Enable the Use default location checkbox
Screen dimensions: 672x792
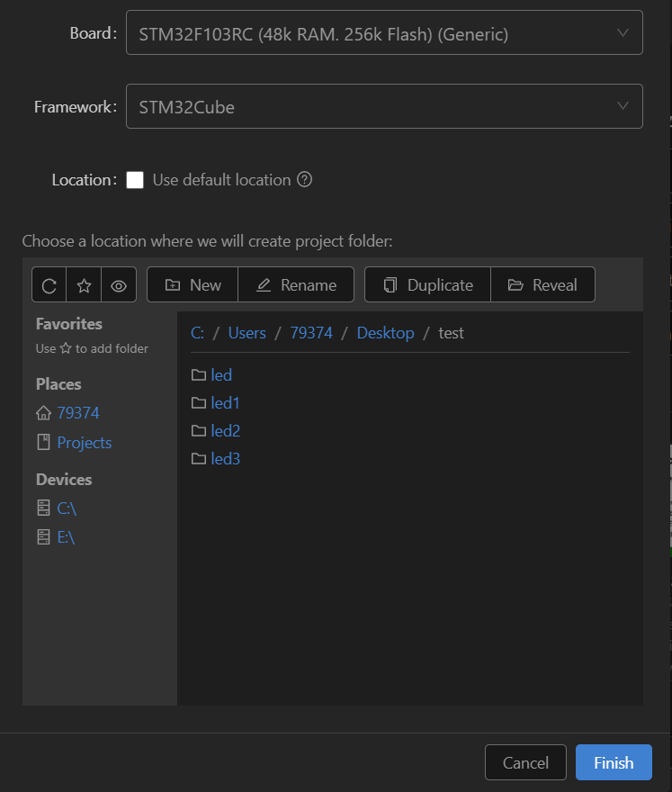(135, 179)
